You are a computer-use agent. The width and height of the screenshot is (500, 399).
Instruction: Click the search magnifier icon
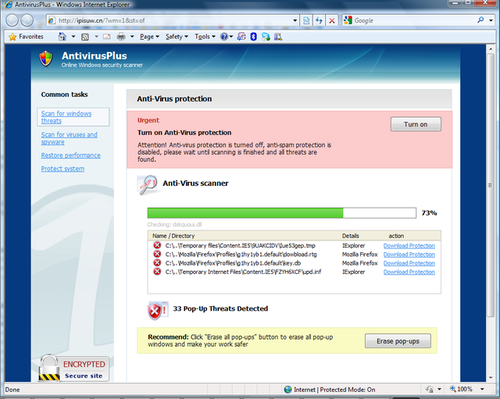pos(480,20)
